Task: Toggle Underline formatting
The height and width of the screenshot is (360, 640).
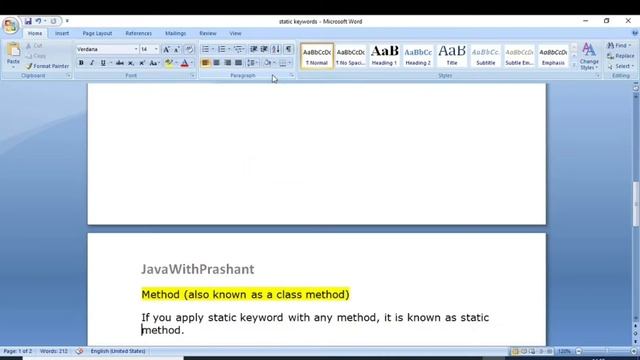Action: click(x=103, y=63)
